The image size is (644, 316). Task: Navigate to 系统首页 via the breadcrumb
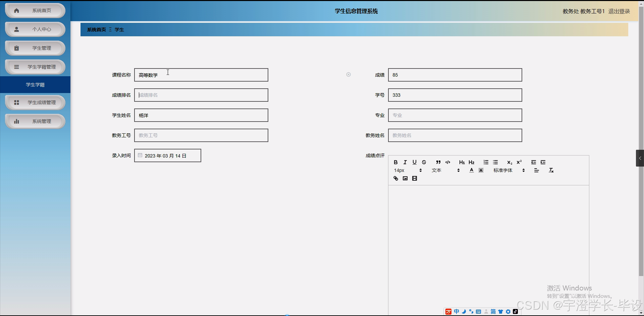[x=96, y=30]
